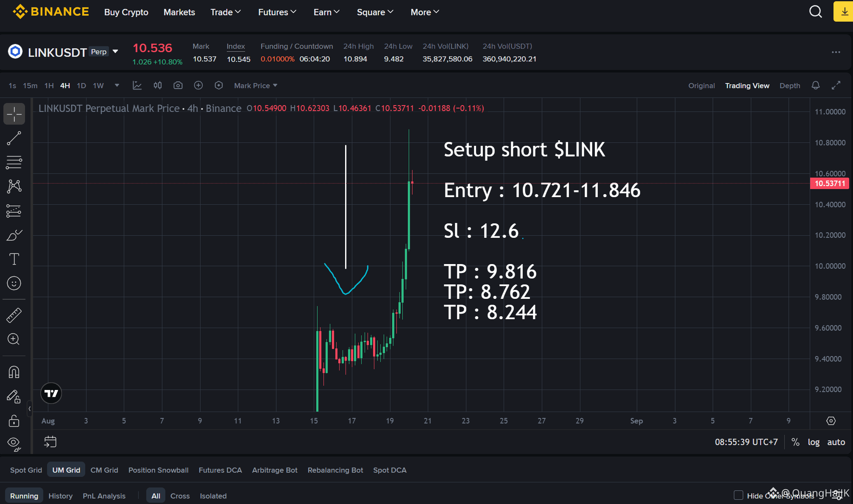Open chart settings hexagon icon

coord(219,85)
